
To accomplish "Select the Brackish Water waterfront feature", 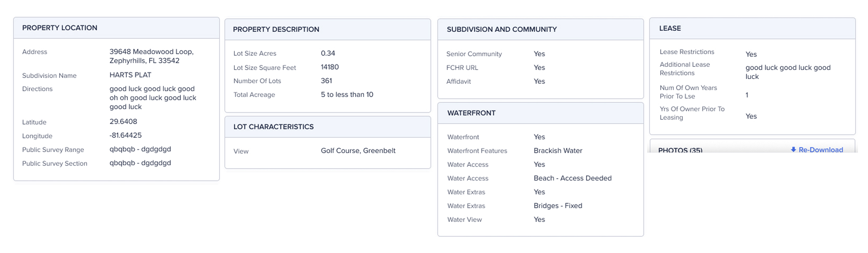I will [558, 151].
